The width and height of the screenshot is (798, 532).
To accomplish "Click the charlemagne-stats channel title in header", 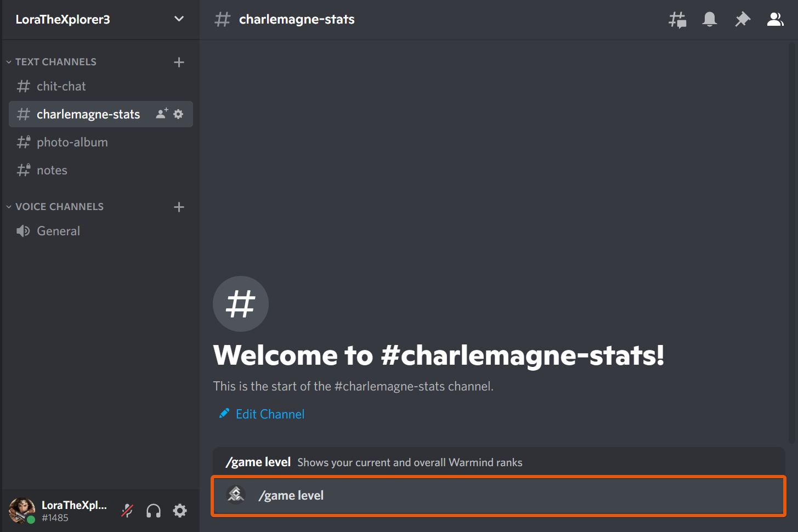I will click(x=297, y=20).
